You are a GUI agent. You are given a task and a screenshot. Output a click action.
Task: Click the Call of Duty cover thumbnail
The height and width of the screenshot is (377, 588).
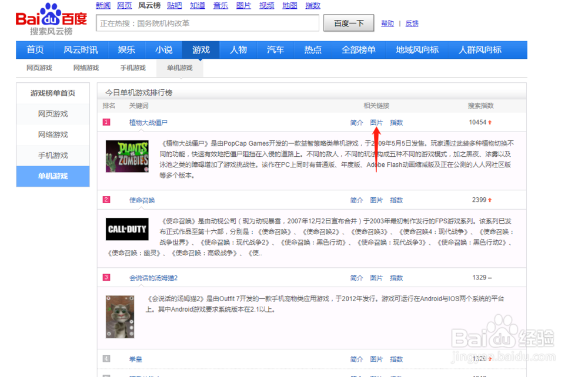[127, 229]
